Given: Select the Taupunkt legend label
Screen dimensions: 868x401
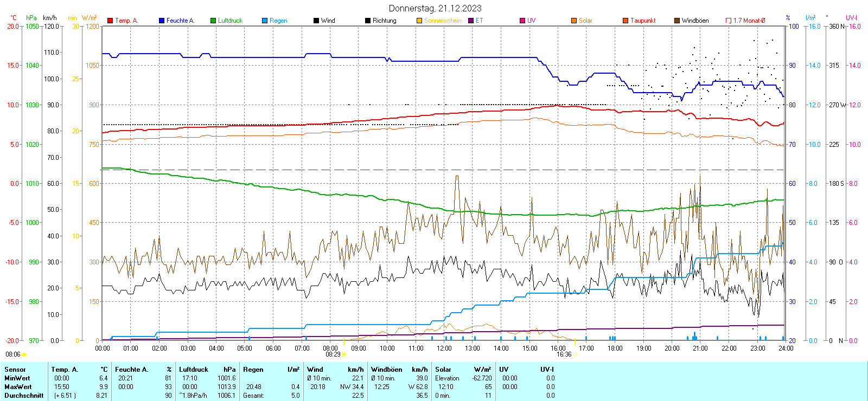Looking at the screenshot, I should click(x=643, y=21).
